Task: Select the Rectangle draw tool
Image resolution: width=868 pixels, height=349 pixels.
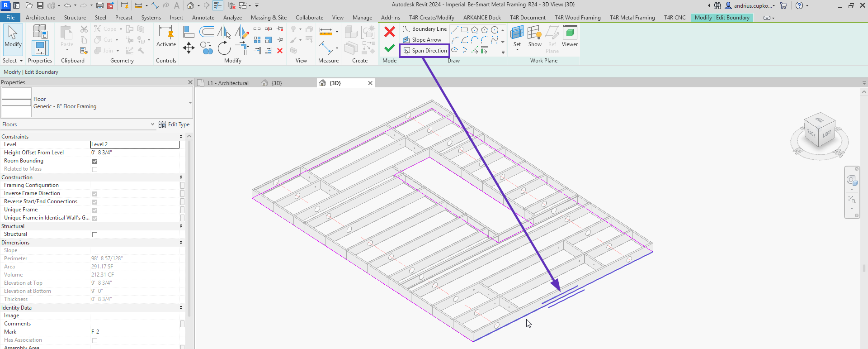Action: [465, 30]
